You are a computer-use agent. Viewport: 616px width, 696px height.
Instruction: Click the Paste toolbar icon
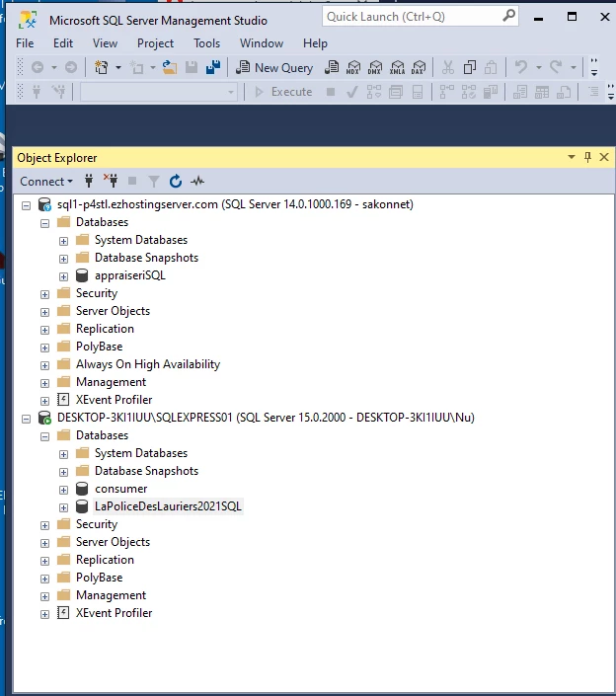(491, 67)
